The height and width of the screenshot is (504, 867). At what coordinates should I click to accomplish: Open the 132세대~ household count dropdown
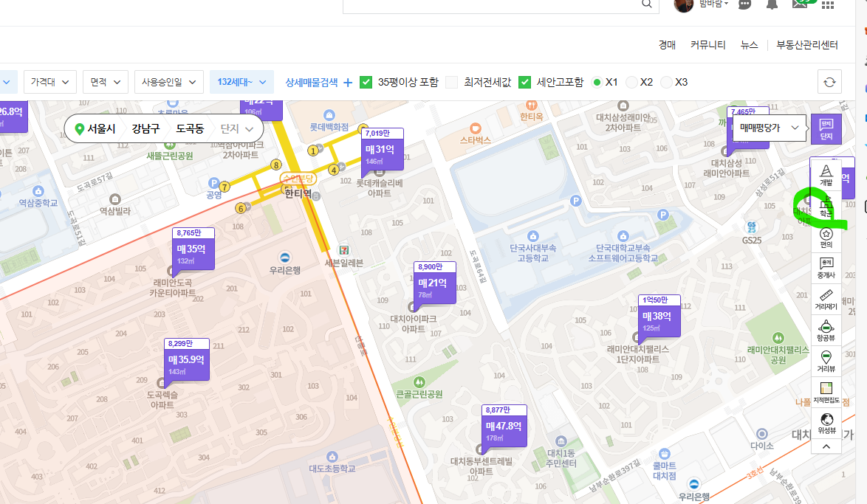(x=241, y=82)
